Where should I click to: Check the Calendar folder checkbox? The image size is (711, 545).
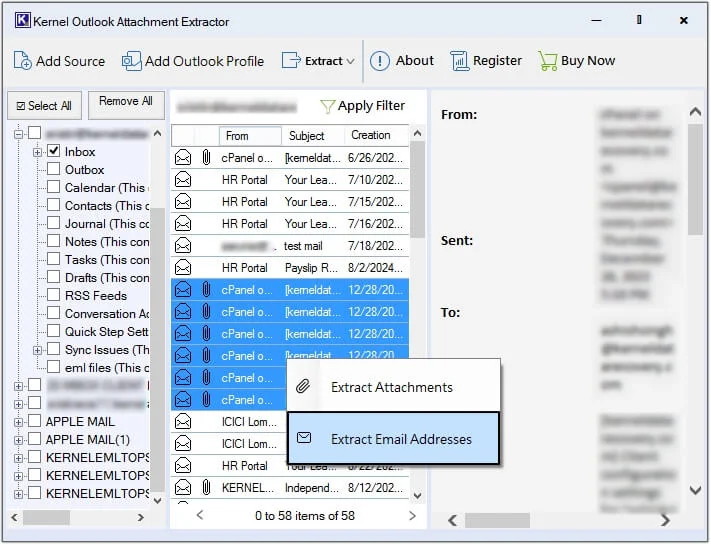[54, 187]
